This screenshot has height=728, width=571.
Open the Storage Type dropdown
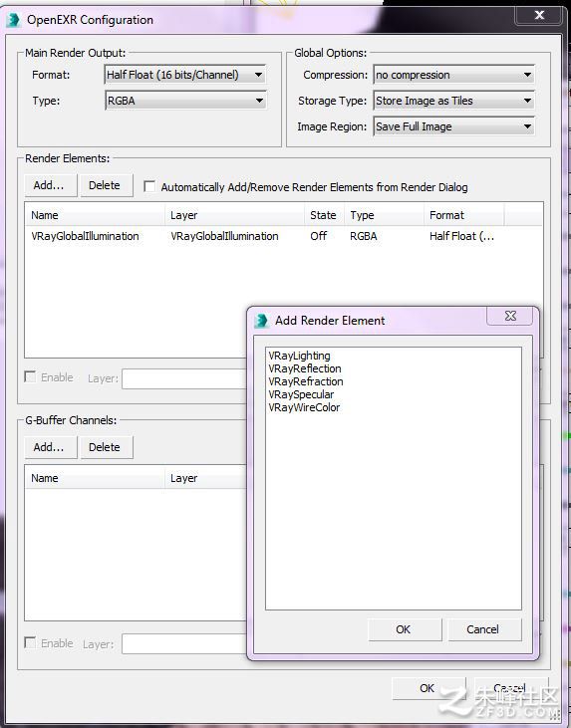pos(454,101)
